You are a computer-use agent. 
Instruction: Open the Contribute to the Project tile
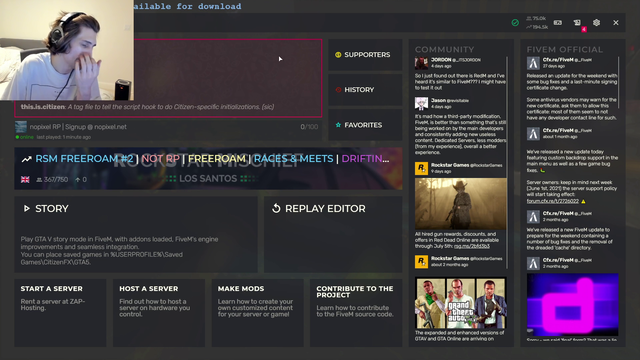(356, 313)
